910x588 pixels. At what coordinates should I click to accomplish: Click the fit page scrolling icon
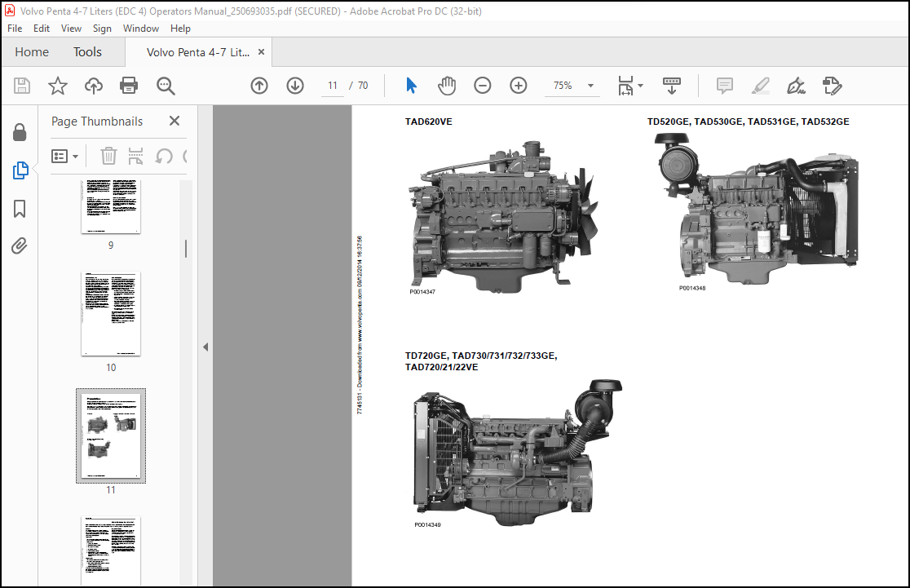coord(625,86)
